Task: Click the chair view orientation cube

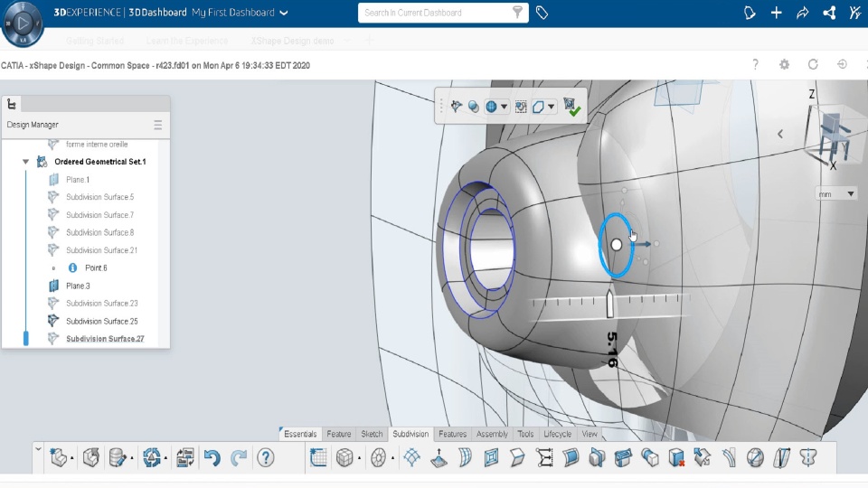Action: 833,135
